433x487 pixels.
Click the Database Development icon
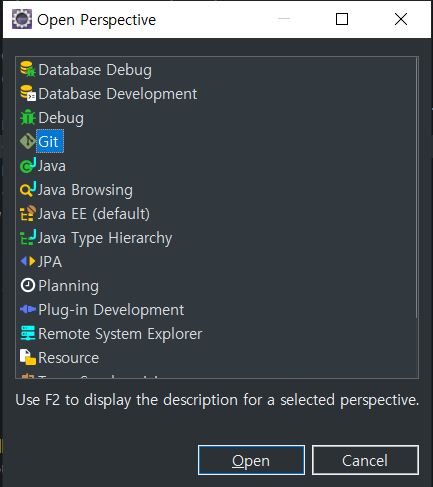tap(28, 93)
